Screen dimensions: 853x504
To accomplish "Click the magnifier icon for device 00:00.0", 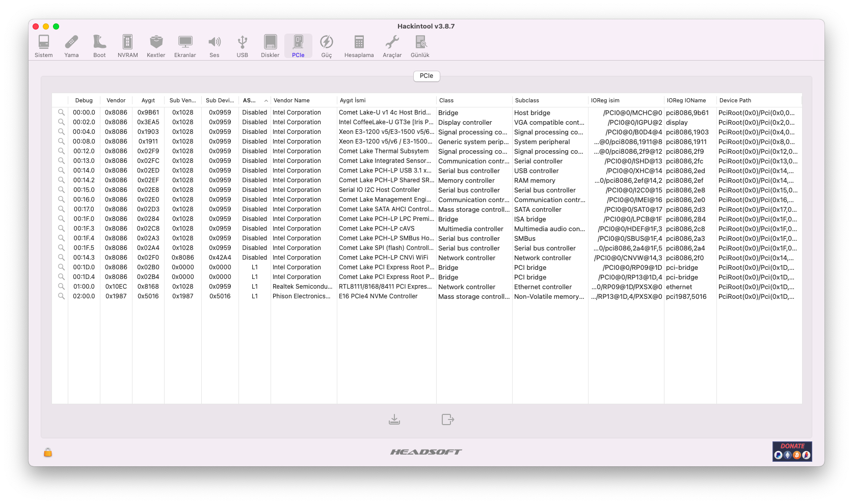I will pyautogui.click(x=61, y=113).
